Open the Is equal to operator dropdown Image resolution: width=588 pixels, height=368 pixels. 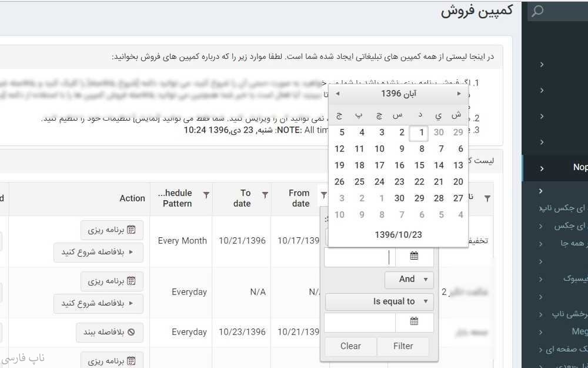point(379,301)
